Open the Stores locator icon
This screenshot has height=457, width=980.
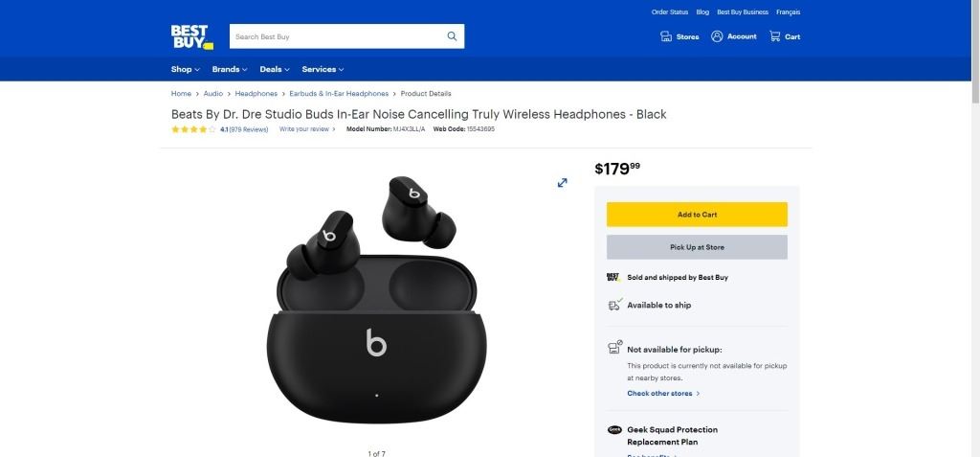[666, 36]
